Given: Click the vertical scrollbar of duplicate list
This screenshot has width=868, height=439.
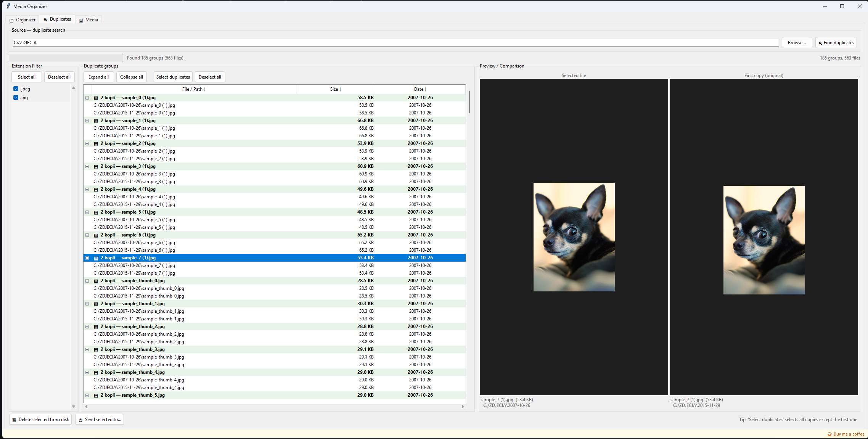Looking at the screenshot, I should pos(469,102).
